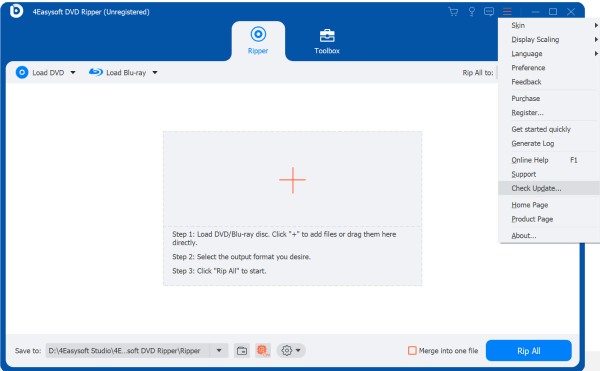
Task: Switch to the Ripper tab
Action: point(258,41)
